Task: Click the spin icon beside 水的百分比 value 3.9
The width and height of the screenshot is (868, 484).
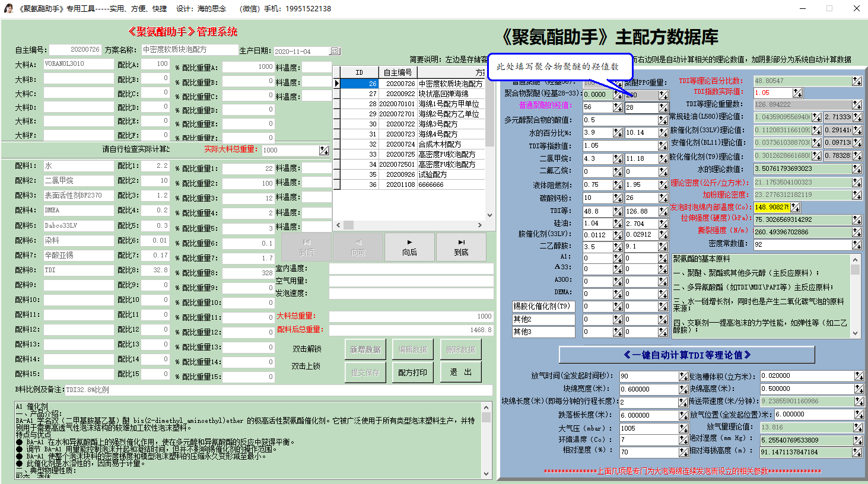Action: (618, 133)
